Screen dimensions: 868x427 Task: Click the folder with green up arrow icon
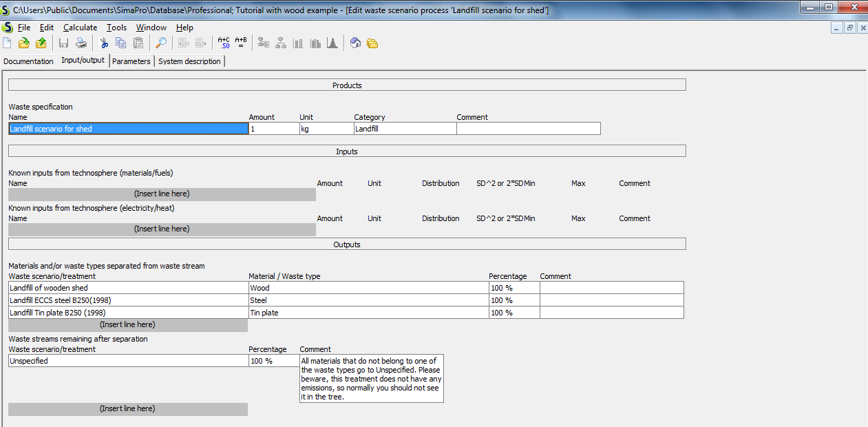pyautogui.click(x=41, y=43)
